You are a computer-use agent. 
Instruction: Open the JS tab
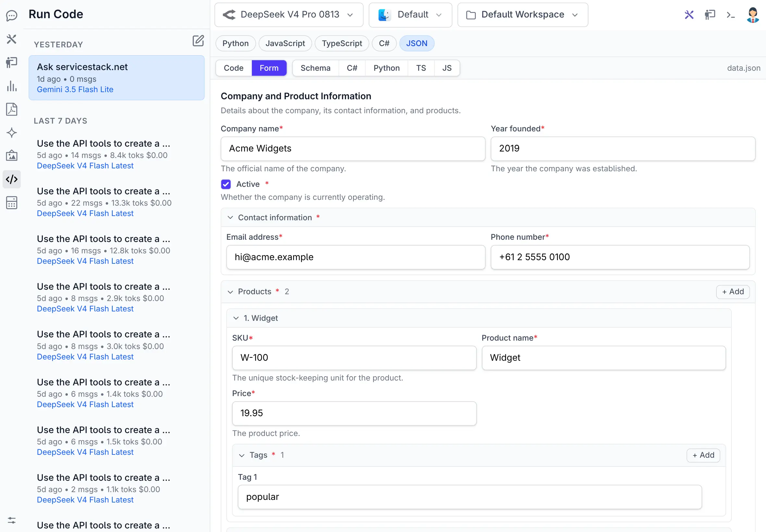(x=447, y=68)
